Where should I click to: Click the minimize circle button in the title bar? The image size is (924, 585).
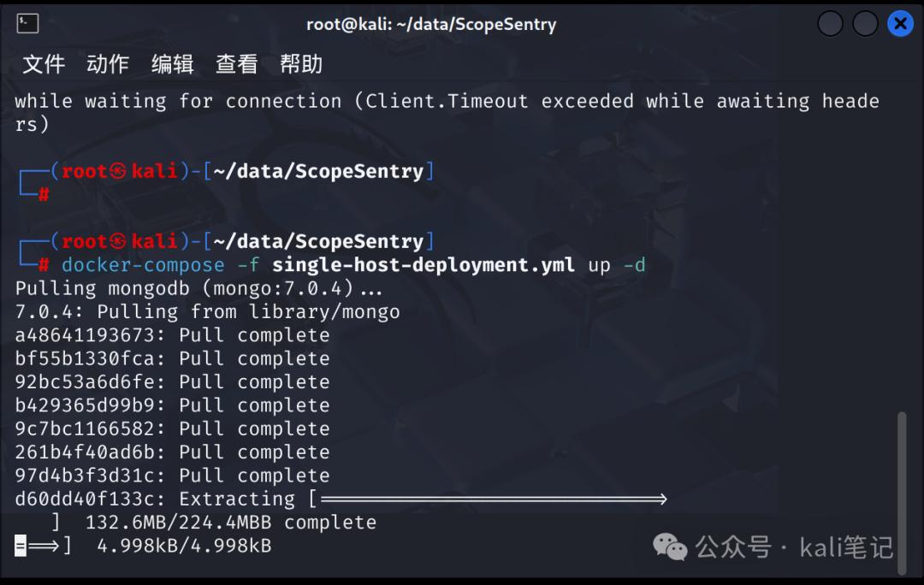tap(830, 24)
